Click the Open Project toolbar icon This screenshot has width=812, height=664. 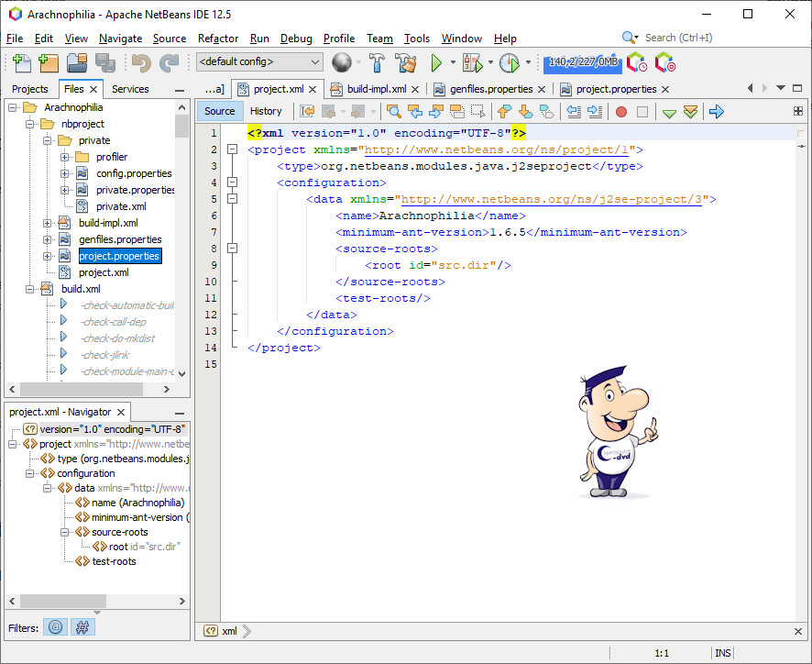point(76,62)
